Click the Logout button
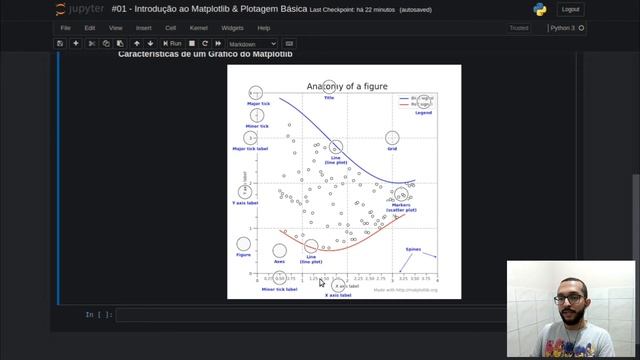The width and height of the screenshot is (640, 360). (x=570, y=9)
